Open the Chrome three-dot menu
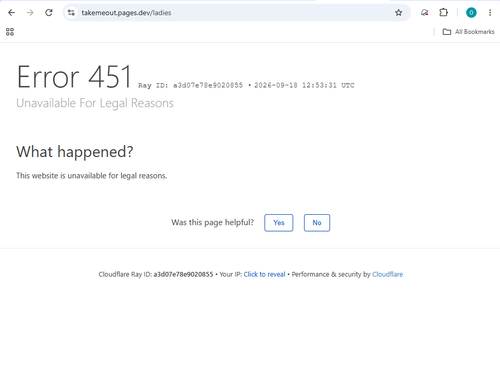Screen dimensions: 500x391 tap(490, 13)
